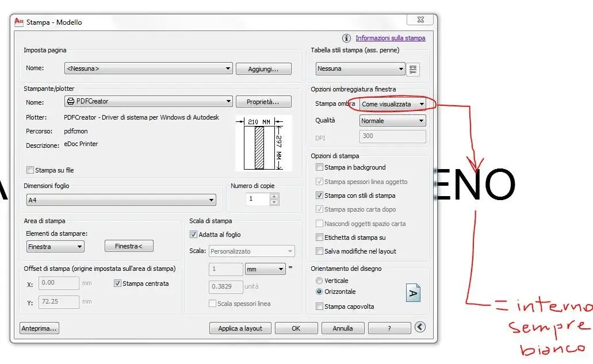Click the page orientation preview icon

tap(413, 293)
